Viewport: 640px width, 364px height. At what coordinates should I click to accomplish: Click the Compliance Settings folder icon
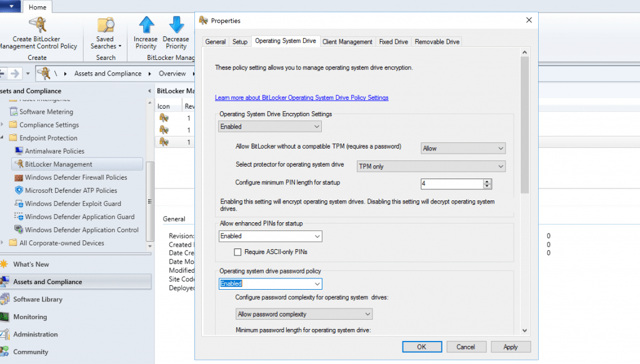13,124
